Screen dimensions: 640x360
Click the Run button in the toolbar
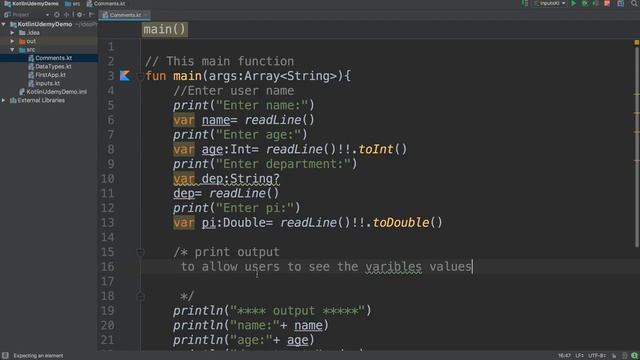click(574, 3)
